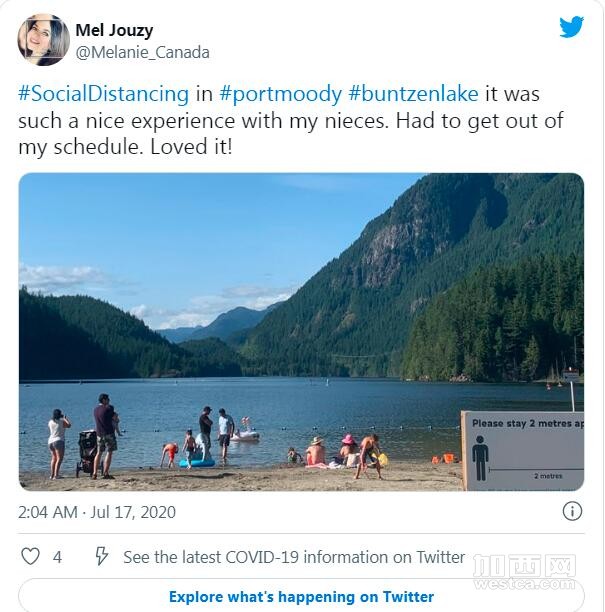Like the tweet with the heart icon
This screenshot has width=605, height=612.
pyautogui.click(x=30, y=556)
